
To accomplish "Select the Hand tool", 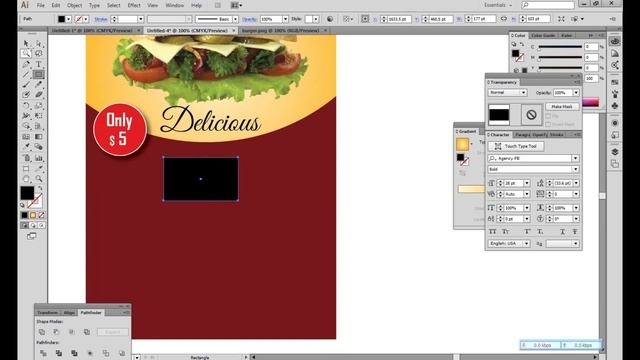I will tap(26, 178).
